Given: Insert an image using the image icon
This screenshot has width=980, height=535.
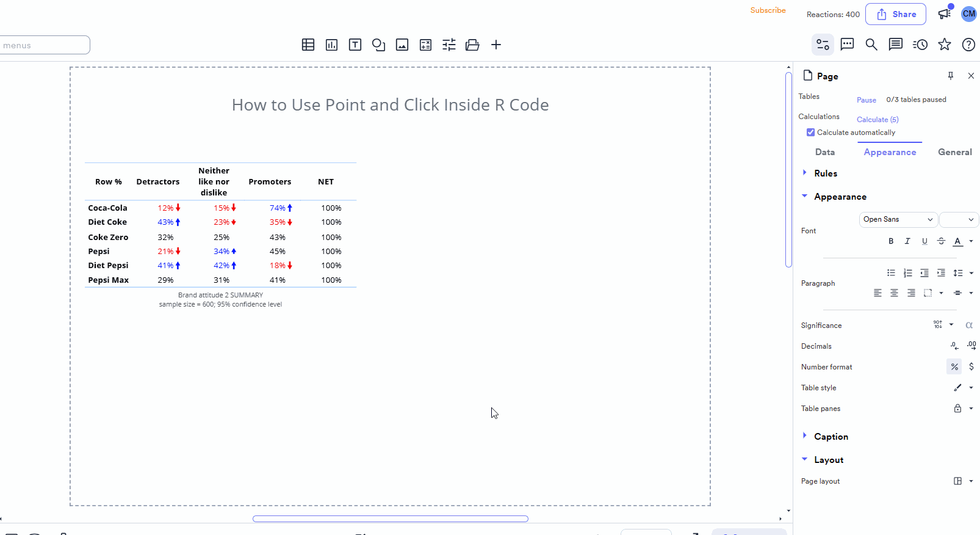Looking at the screenshot, I should click(x=402, y=45).
